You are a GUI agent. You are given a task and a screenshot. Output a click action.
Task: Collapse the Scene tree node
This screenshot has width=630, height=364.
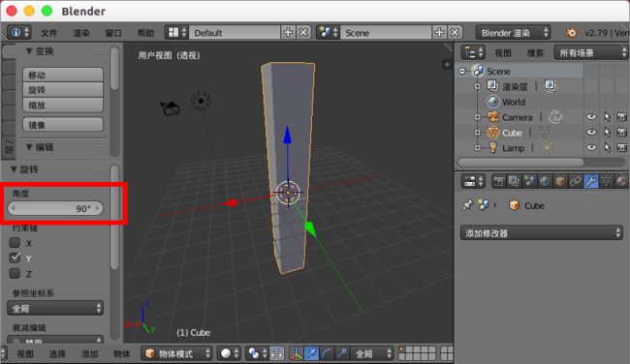(462, 71)
